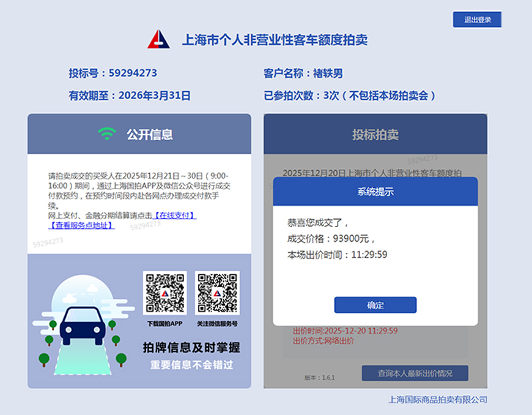This screenshot has height=415, width=532.
Task: Open the 【查看服务点地址】 link
Action: (x=81, y=225)
